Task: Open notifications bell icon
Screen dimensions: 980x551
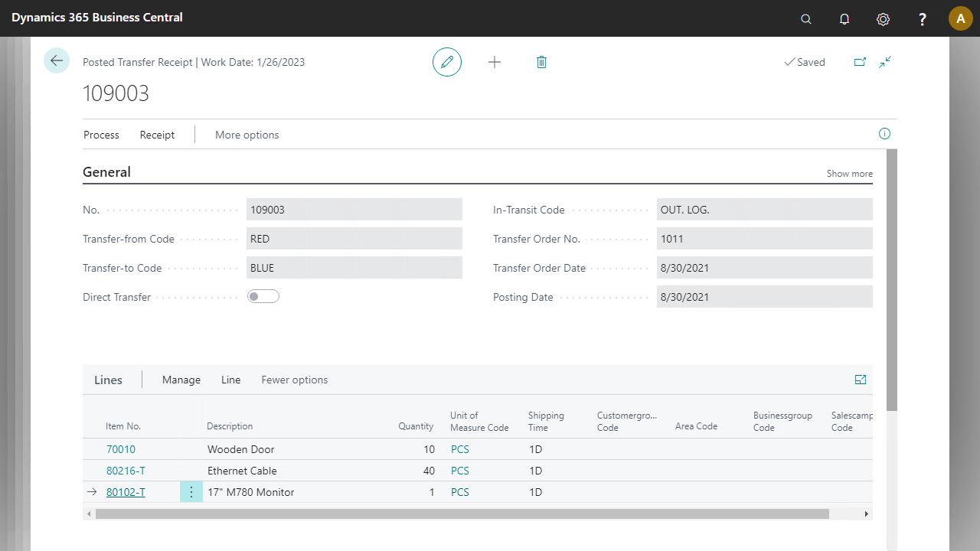Action: pyautogui.click(x=844, y=19)
